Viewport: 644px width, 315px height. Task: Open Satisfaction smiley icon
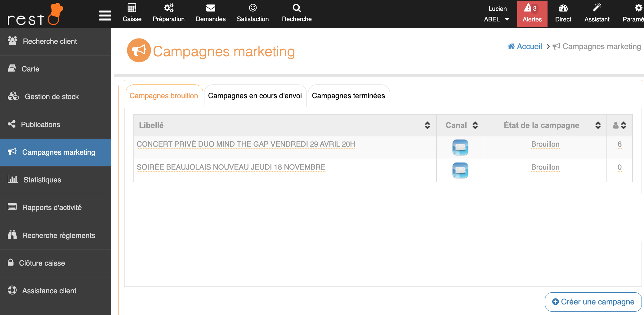click(253, 8)
